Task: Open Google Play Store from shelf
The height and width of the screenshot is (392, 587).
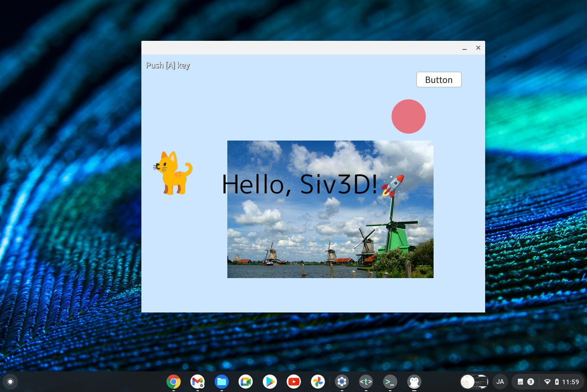Action: point(270,382)
